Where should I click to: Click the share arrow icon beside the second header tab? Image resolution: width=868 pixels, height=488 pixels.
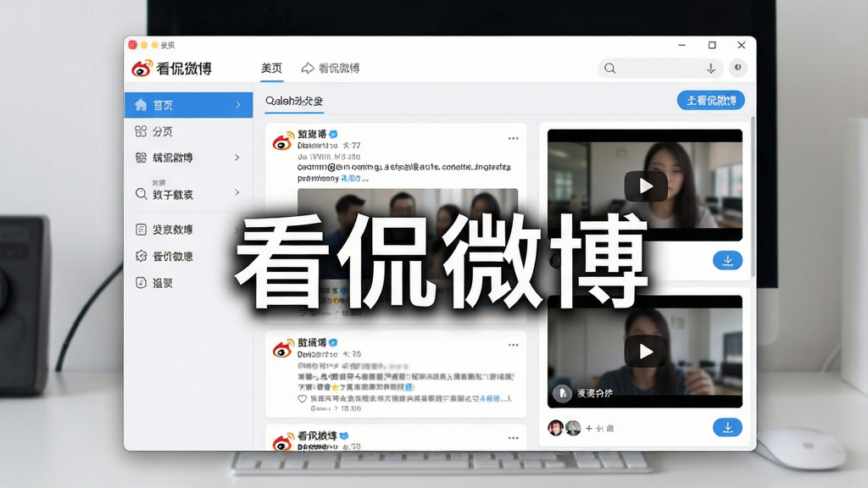(307, 68)
